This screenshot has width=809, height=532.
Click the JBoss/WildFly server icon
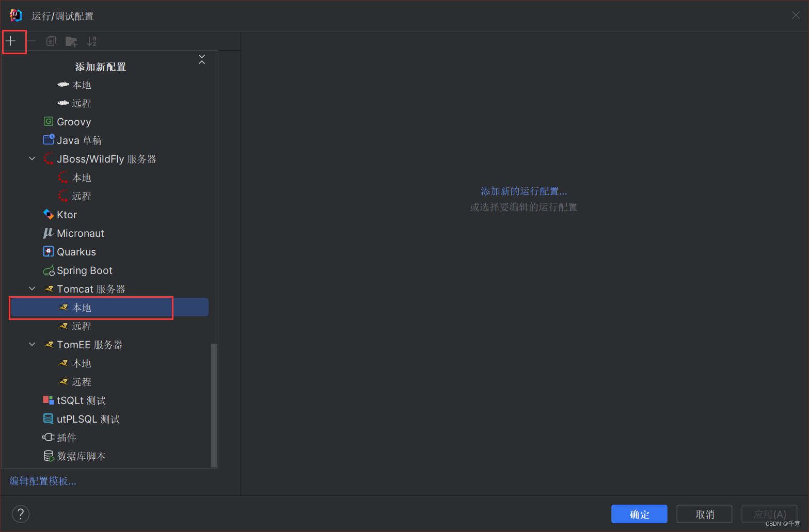point(49,159)
